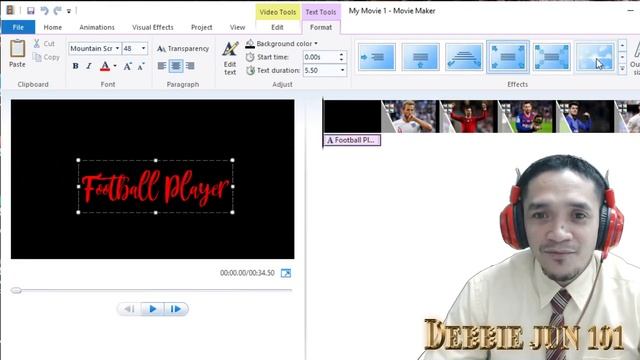The image size is (640, 360).
Task: Open the Video Tools Edit tab
Action: 277,27
